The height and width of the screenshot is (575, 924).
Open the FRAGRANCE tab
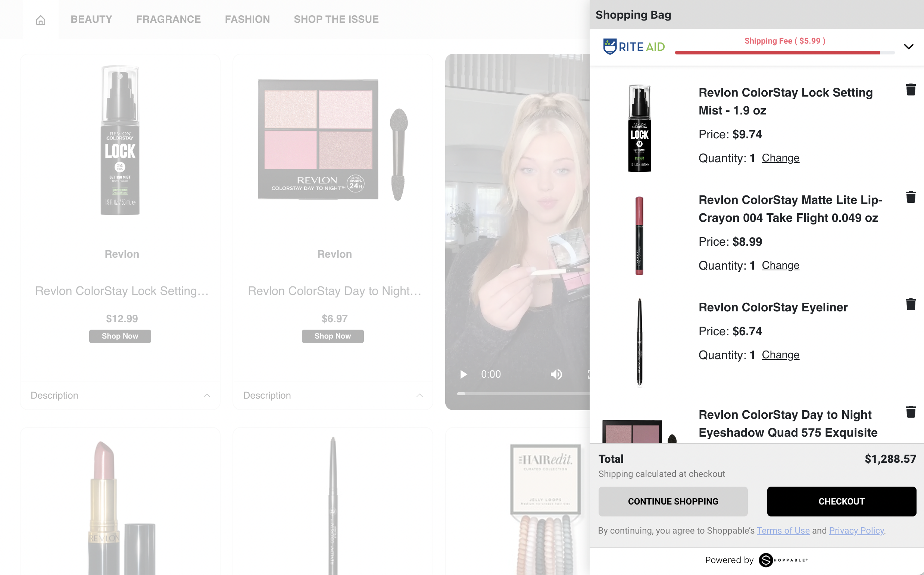(168, 19)
